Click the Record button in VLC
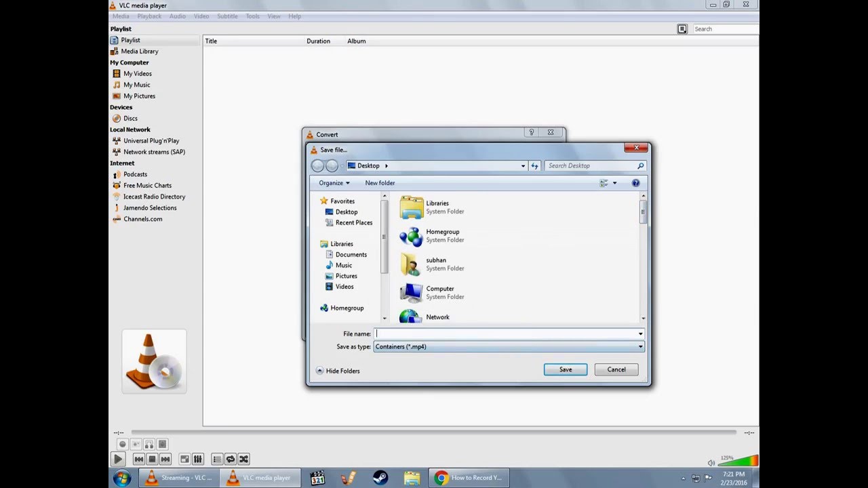 [x=123, y=445]
